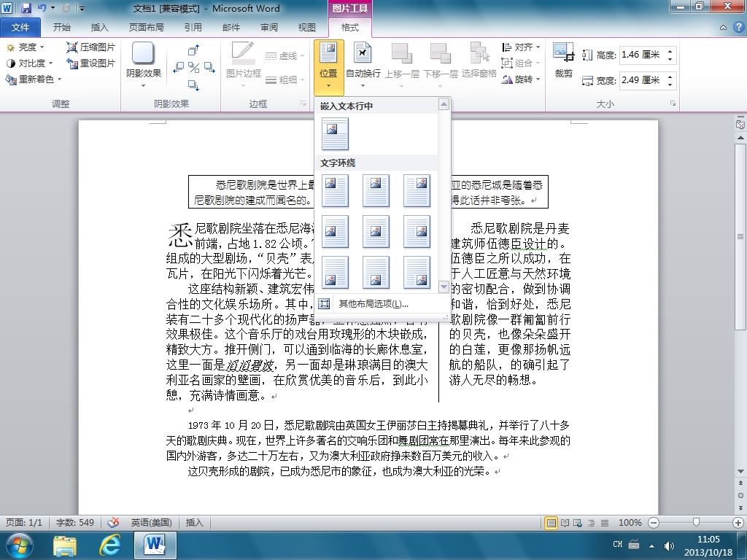The image size is (747, 560).
Task: Click 重设图片 (Reset Picture)
Action: 91,63
